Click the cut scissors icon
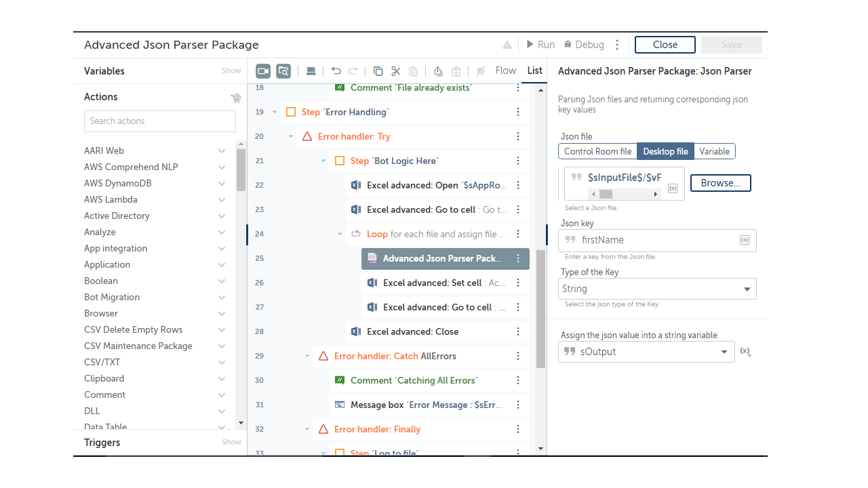 point(396,71)
